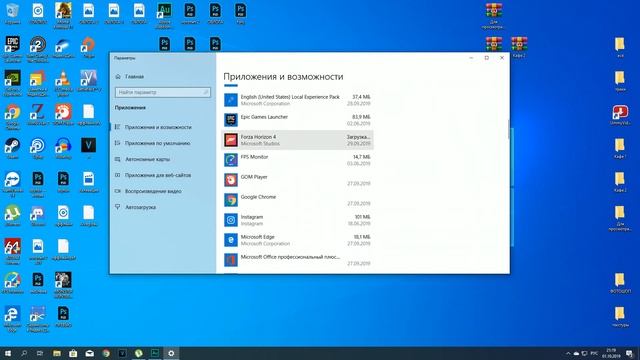This screenshot has width=640, height=360.
Task: Open the Windows Start menu
Action: tap(8, 353)
